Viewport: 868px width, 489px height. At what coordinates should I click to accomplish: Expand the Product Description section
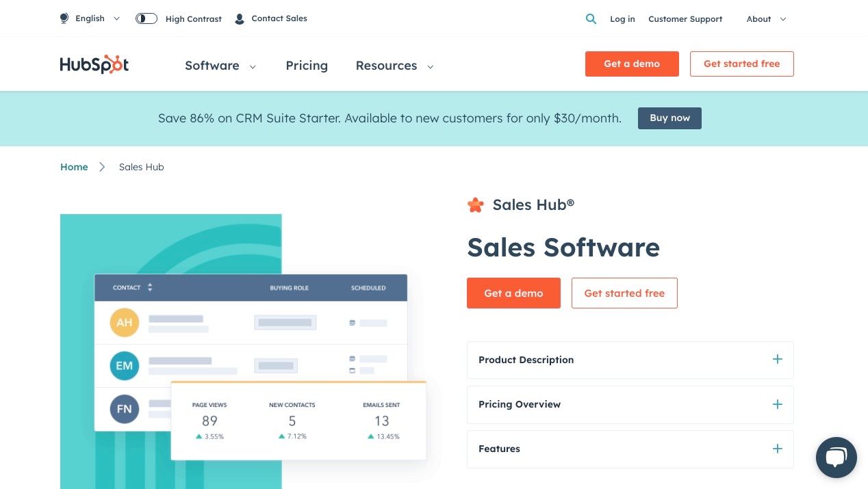pyautogui.click(x=630, y=360)
